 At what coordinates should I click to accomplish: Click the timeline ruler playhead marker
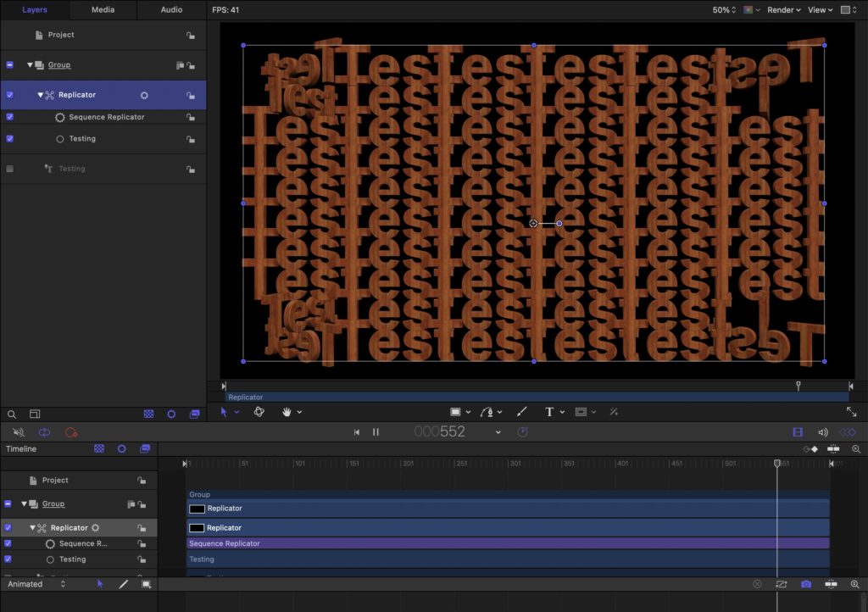tap(777, 463)
